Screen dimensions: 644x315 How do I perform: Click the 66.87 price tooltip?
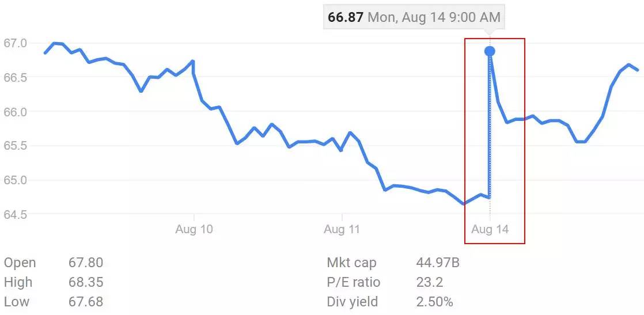pos(413,17)
